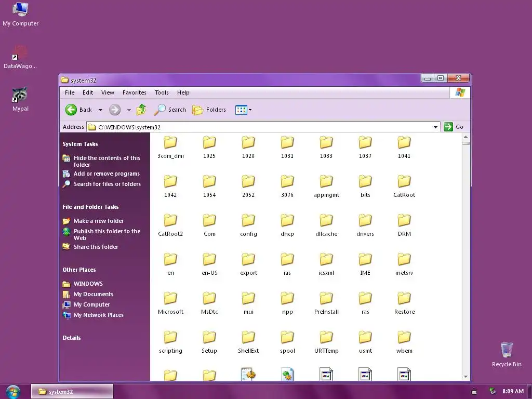This screenshot has width=532, height=399.
Task: Select the Recycle Bin desktop icon
Action: pyautogui.click(x=507, y=354)
